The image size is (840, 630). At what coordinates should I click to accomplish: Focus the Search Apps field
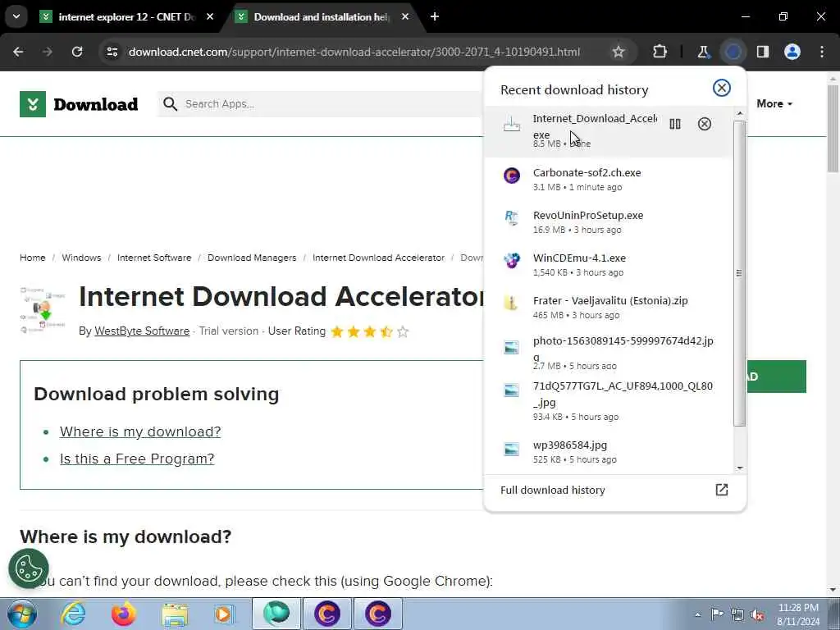322,104
